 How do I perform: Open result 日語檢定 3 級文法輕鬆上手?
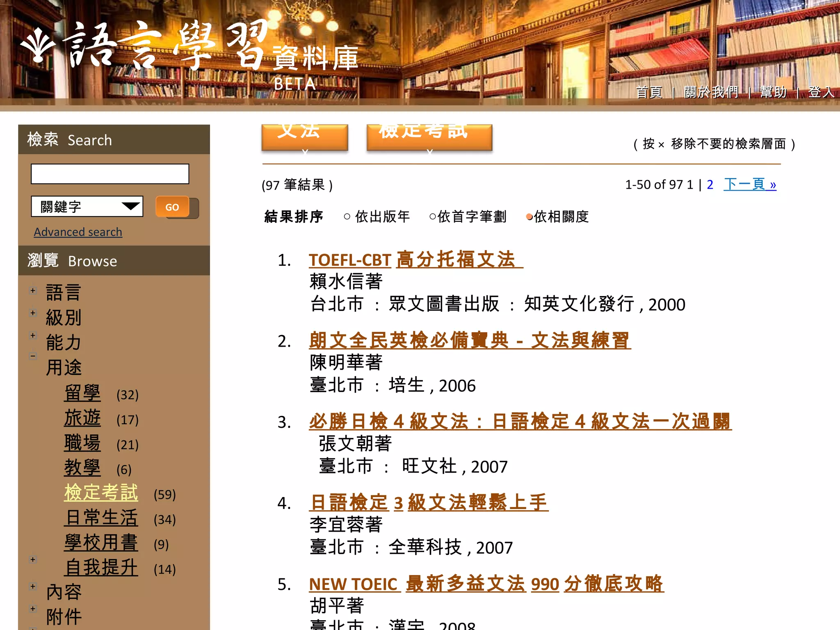429,502
